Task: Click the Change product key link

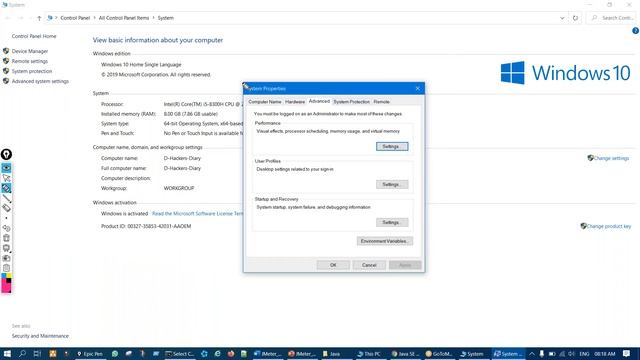Action: [x=609, y=226]
